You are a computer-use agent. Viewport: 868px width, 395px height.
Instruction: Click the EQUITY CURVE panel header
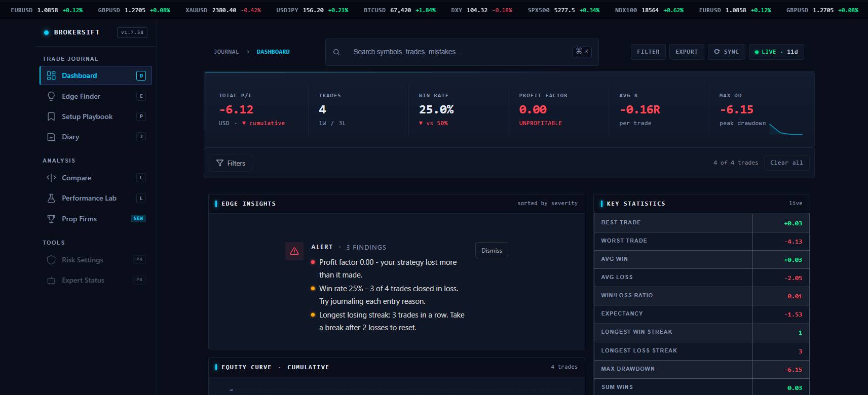coord(397,367)
